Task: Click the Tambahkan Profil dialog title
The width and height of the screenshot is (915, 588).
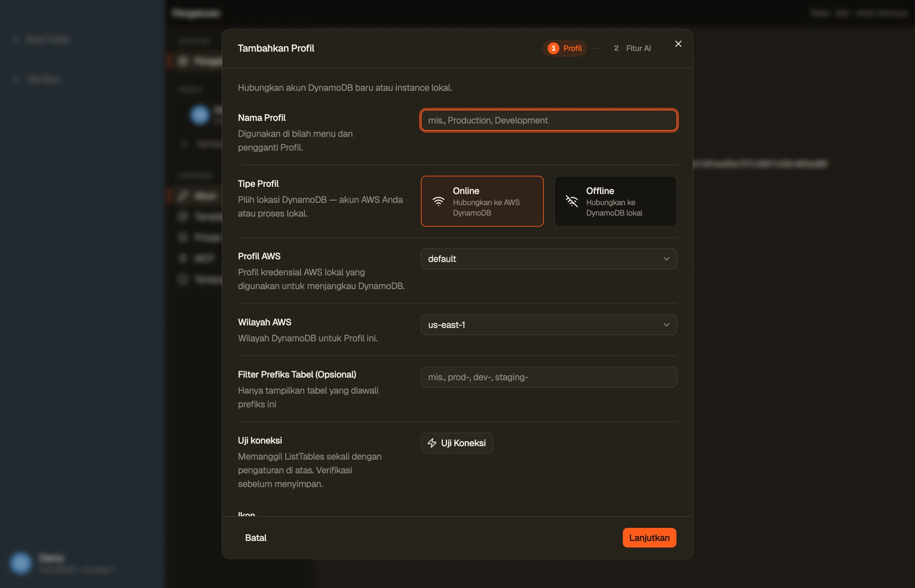Action: coord(276,48)
